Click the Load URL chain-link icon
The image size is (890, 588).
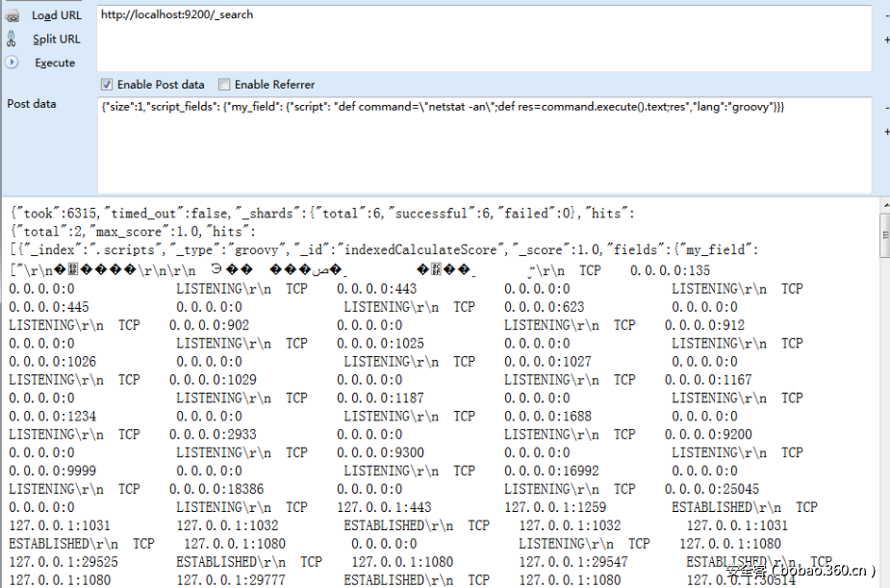point(12,15)
